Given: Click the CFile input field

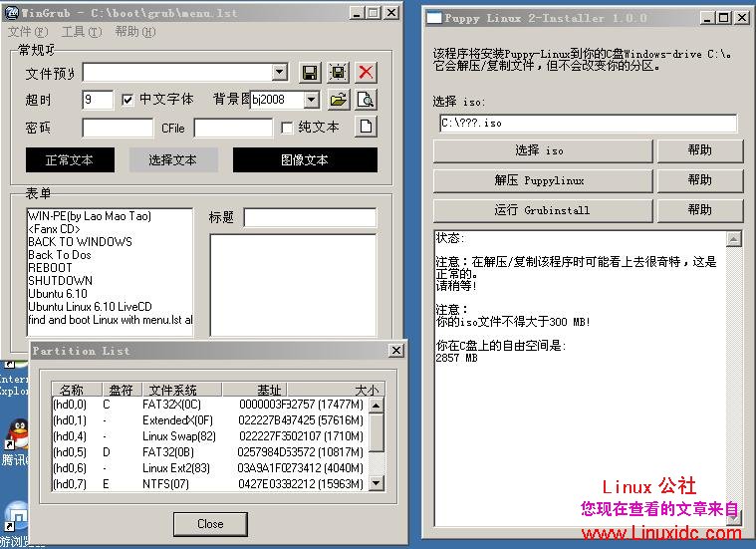Looking at the screenshot, I should tap(233, 128).
